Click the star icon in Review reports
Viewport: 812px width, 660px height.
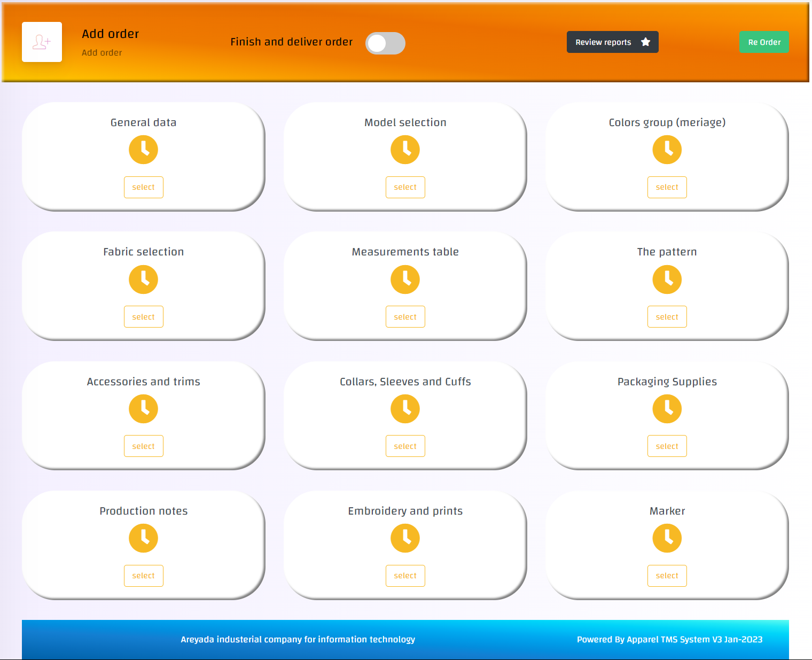[645, 42]
